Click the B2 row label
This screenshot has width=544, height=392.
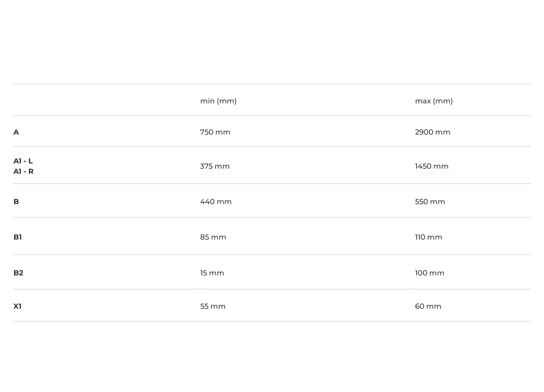(18, 273)
